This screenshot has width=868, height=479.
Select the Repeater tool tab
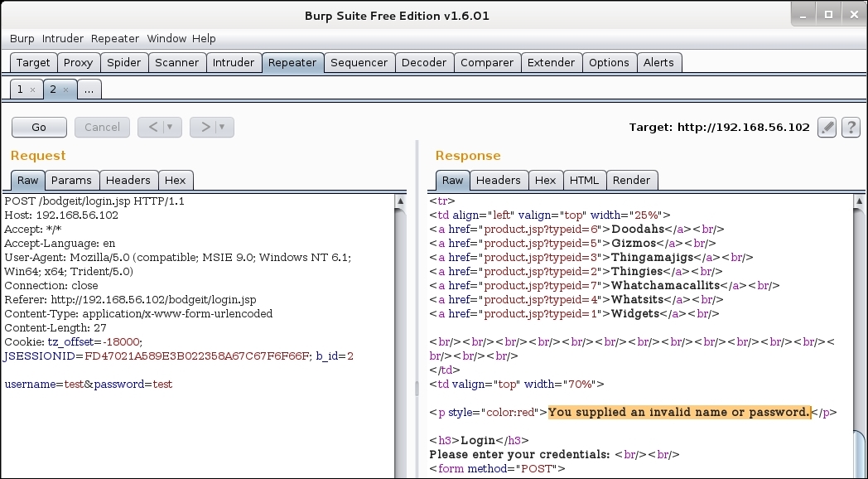click(x=292, y=63)
